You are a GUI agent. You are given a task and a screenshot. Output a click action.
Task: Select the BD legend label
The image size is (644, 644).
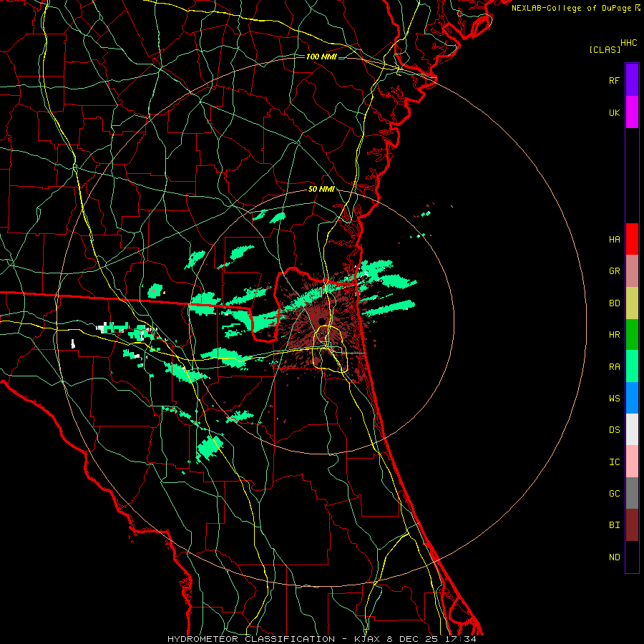614,303
